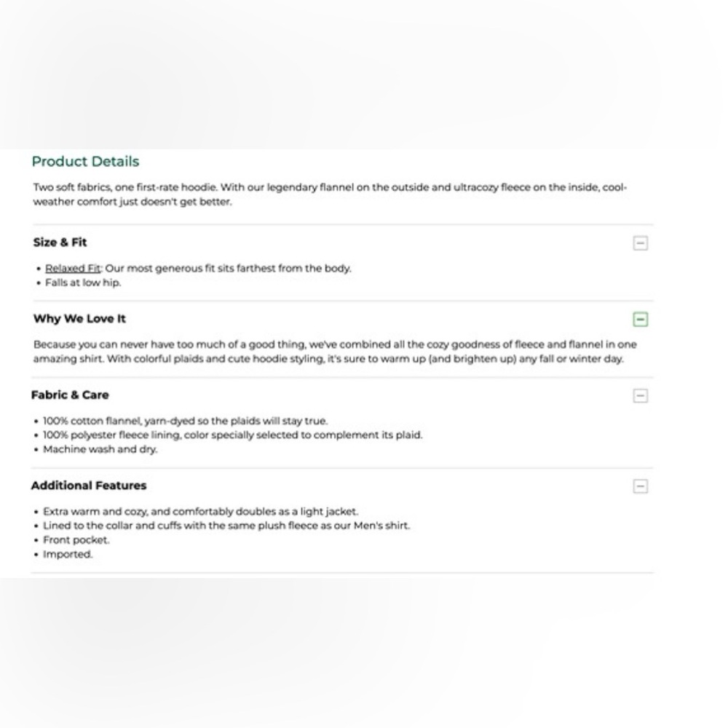728x728 pixels.
Task: Click the Additional Features heading text
Action: click(x=89, y=486)
